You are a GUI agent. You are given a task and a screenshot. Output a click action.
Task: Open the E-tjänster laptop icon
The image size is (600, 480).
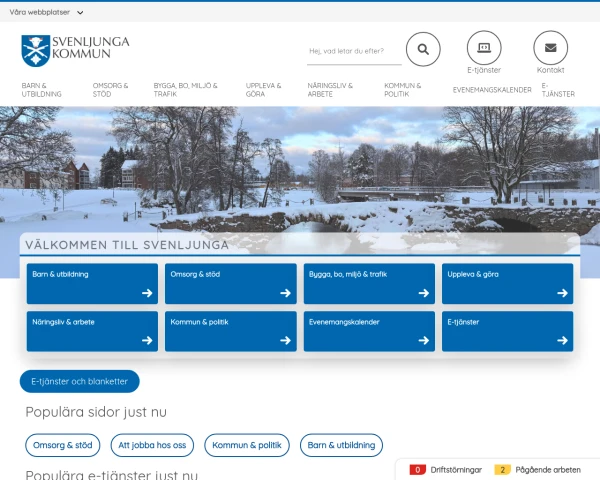(x=484, y=48)
